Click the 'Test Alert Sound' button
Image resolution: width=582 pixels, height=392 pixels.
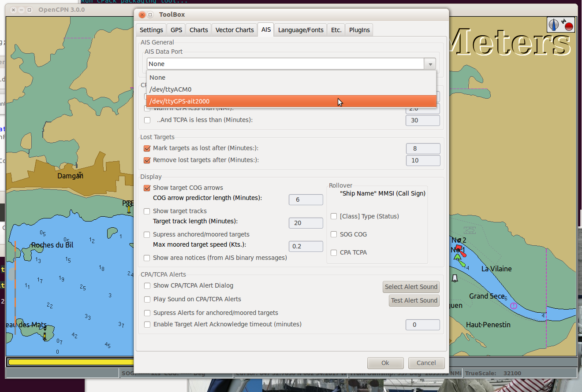(x=414, y=300)
